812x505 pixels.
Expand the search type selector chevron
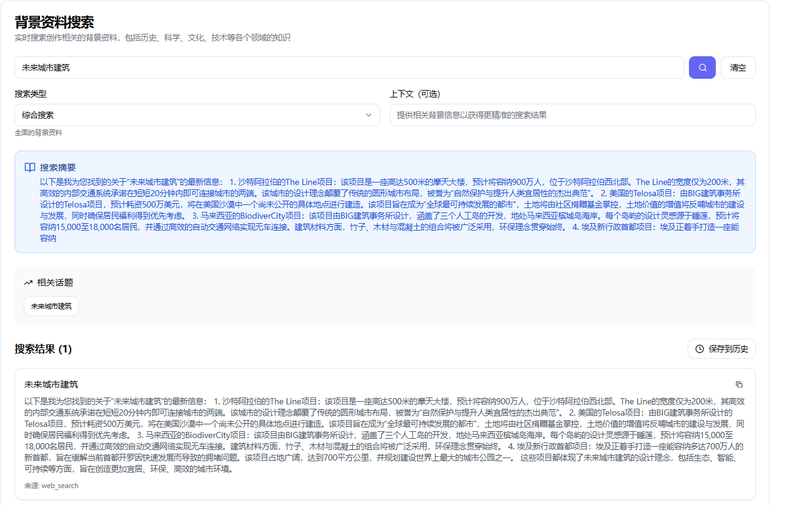point(369,115)
